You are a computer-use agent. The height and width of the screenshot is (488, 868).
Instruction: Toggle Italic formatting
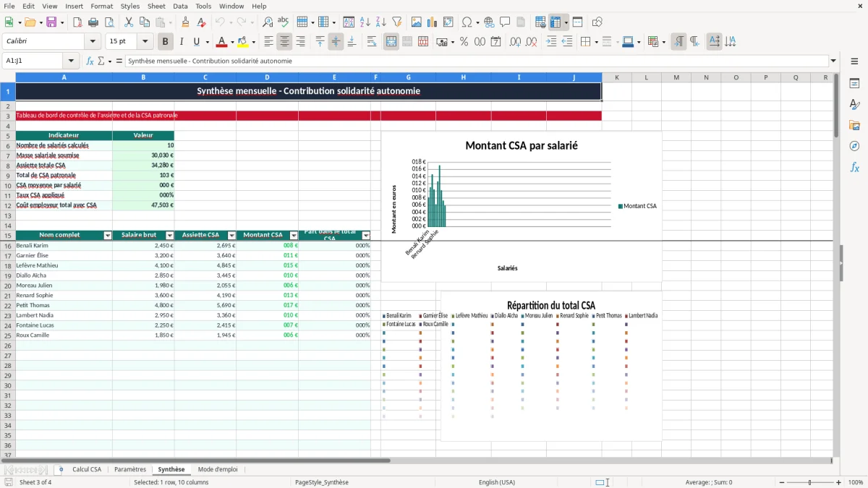(x=181, y=42)
